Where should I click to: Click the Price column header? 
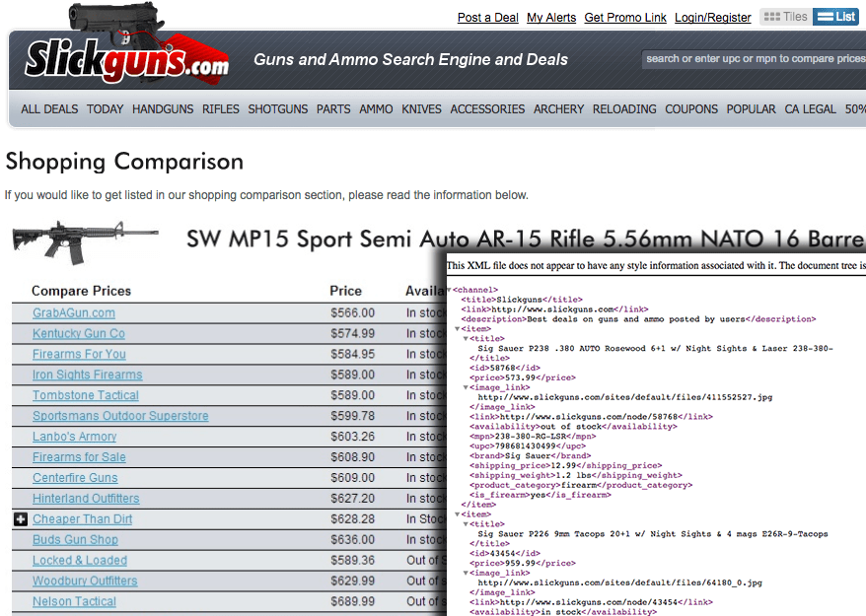[x=346, y=291]
